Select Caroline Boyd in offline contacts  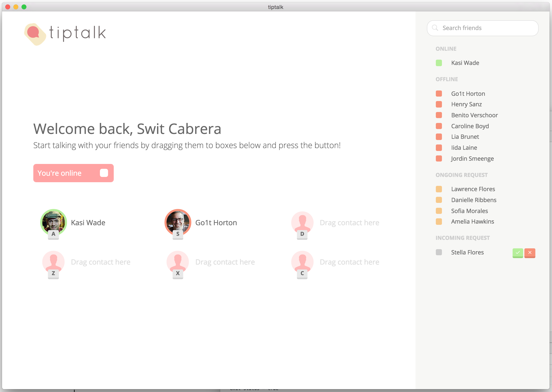(470, 126)
